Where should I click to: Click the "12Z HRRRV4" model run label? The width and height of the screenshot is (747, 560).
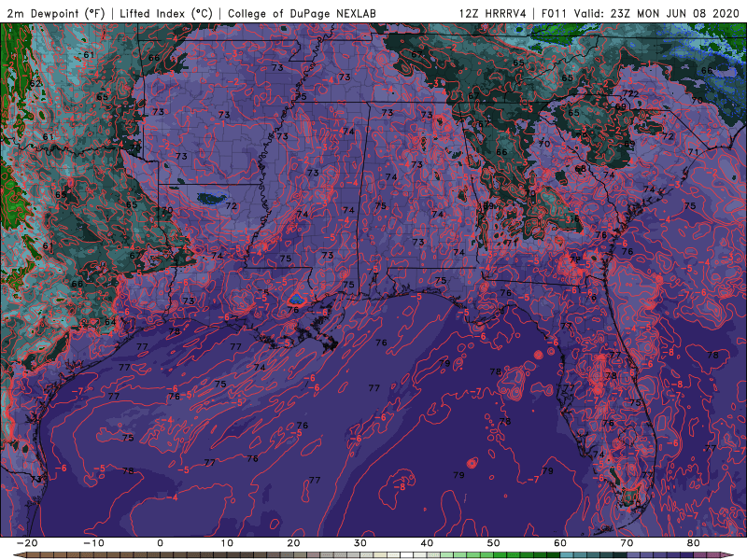(x=493, y=13)
